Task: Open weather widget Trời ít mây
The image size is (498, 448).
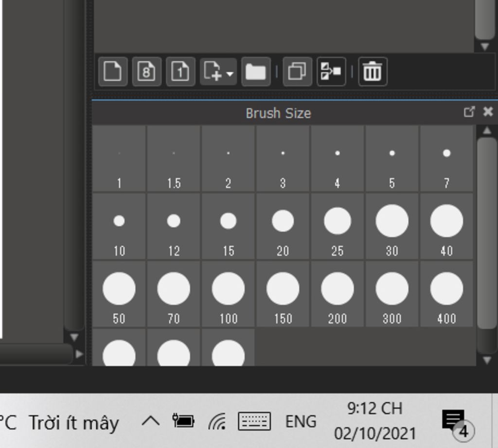Action: [74, 423]
